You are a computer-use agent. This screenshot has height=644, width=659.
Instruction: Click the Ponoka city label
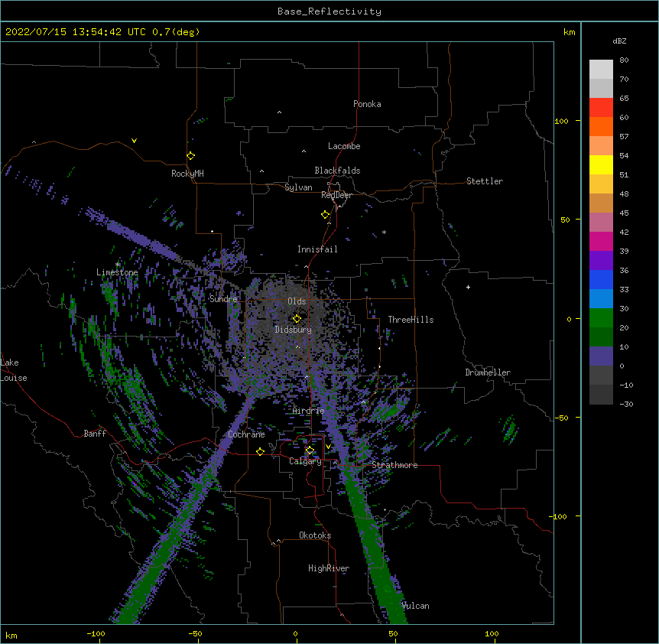point(367,104)
